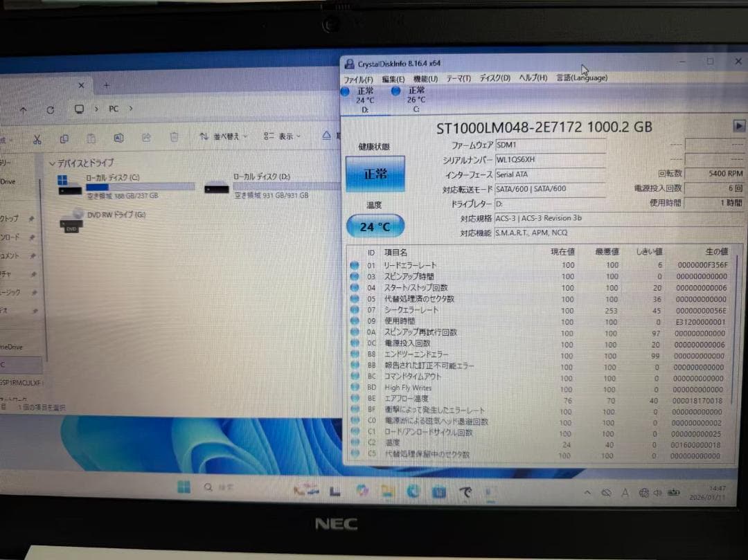The width and height of the screenshot is (748, 560).
Task: Click the Windows Start button
Action: [184, 489]
